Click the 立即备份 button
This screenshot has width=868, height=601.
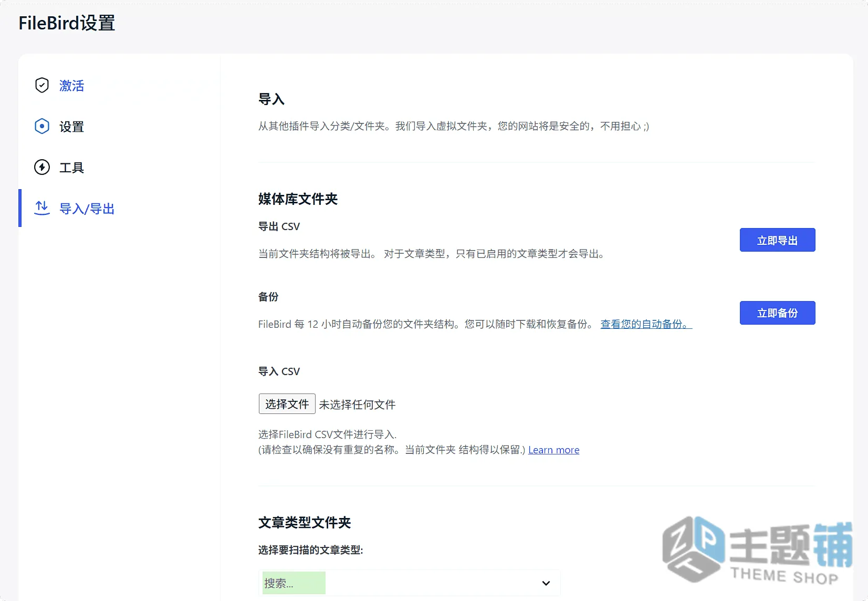coord(777,313)
